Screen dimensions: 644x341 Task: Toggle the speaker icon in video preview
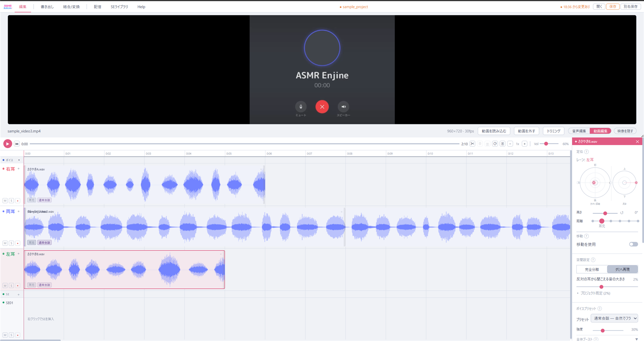coord(343,107)
